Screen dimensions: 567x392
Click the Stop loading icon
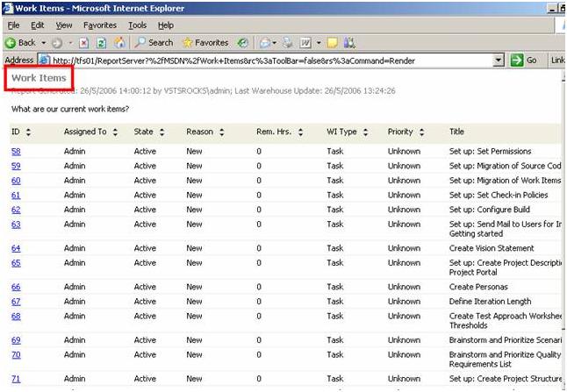(84, 42)
